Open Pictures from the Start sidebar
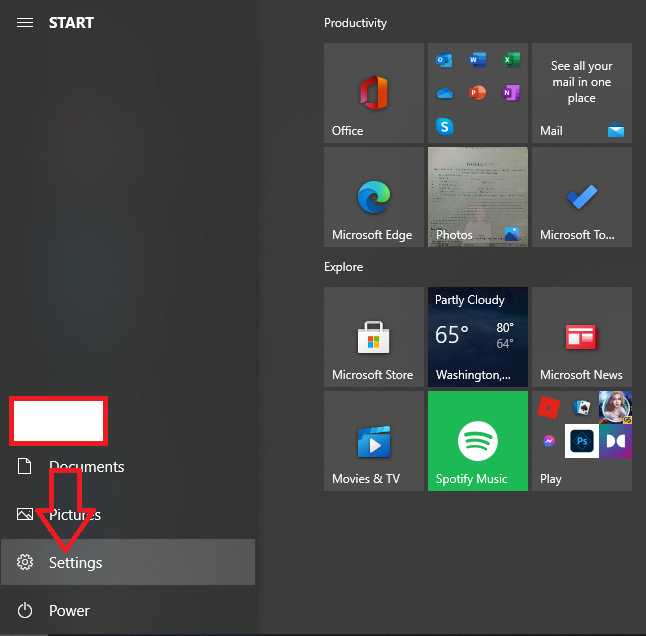This screenshot has width=646, height=636. pyautogui.click(x=128, y=514)
